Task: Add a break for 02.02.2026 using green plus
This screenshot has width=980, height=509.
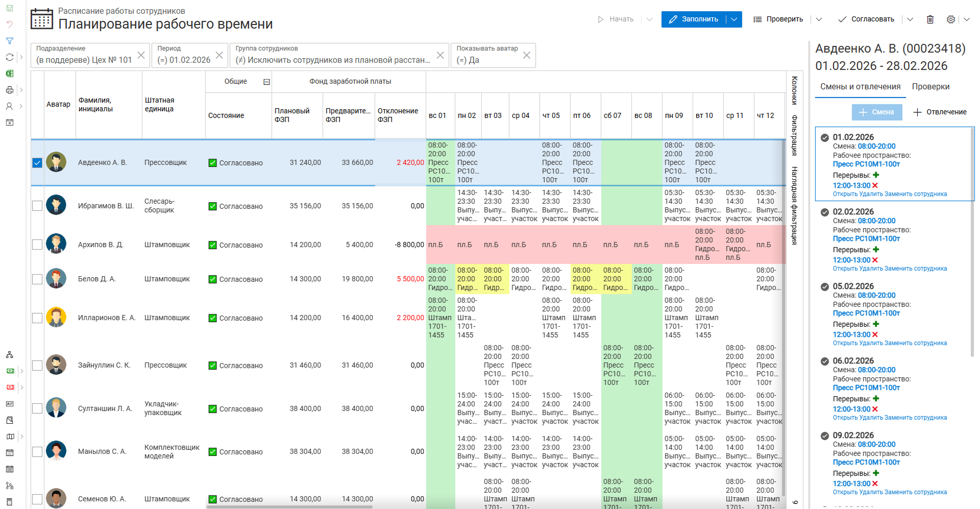Action: click(x=876, y=250)
